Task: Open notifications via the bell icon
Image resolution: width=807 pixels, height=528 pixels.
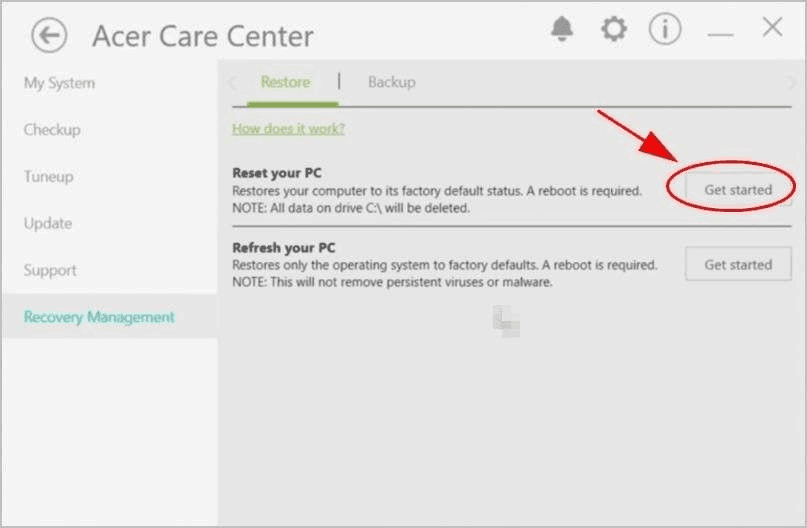Action: click(x=562, y=28)
